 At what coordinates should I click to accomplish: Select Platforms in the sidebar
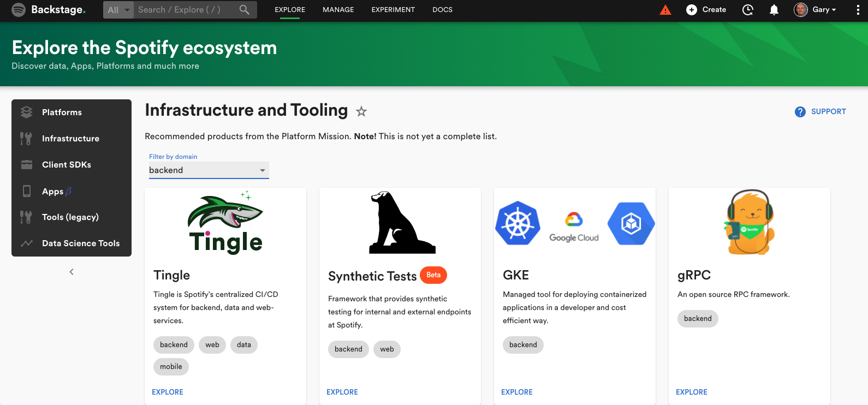[72, 112]
